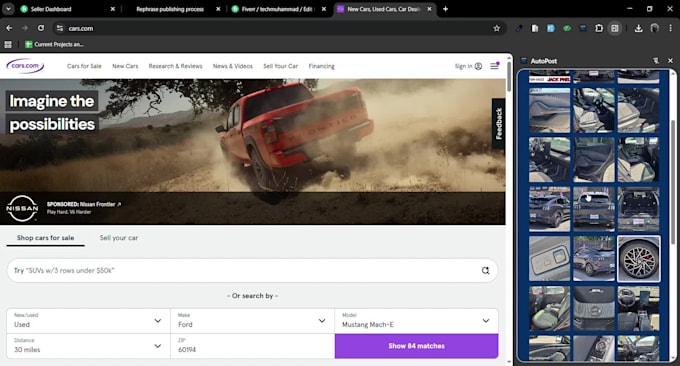The image size is (680, 366).
Task: Click the SUVs w/3 rows search field
Action: click(252, 271)
